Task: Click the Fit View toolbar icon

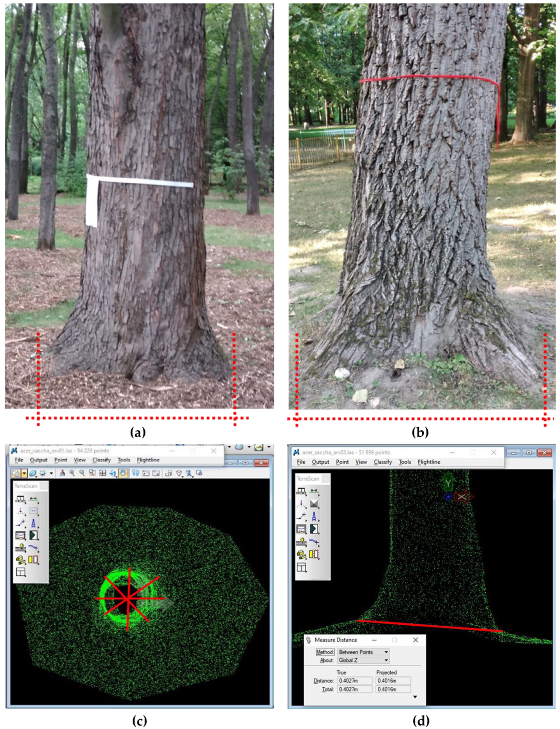Action: [103, 473]
